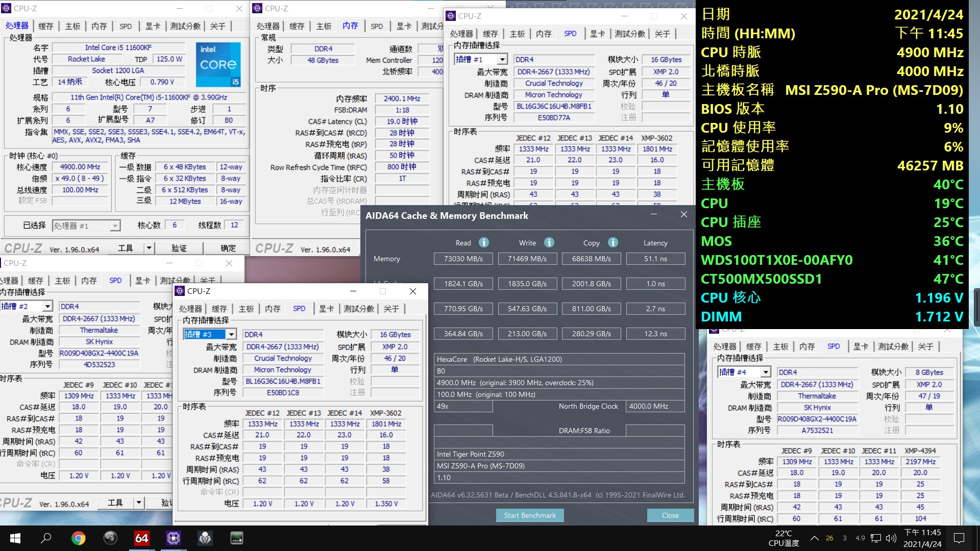The width and height of the screenshot is (980, 551).
Task: Close the AIDA64 benchmark window
Action: pos(684,215)
